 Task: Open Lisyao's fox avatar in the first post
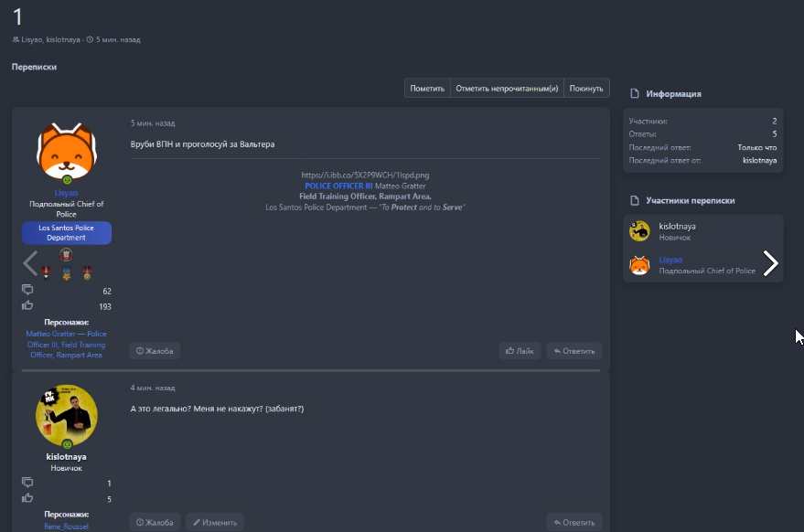(x=66, y=152)
